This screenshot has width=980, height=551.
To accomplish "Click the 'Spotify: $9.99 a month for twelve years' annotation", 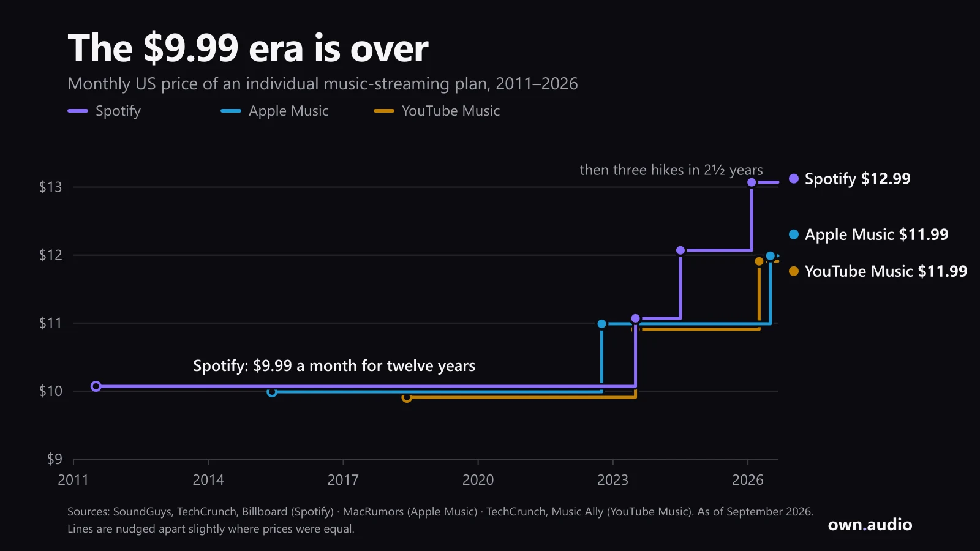I will [x=334, y=365].
